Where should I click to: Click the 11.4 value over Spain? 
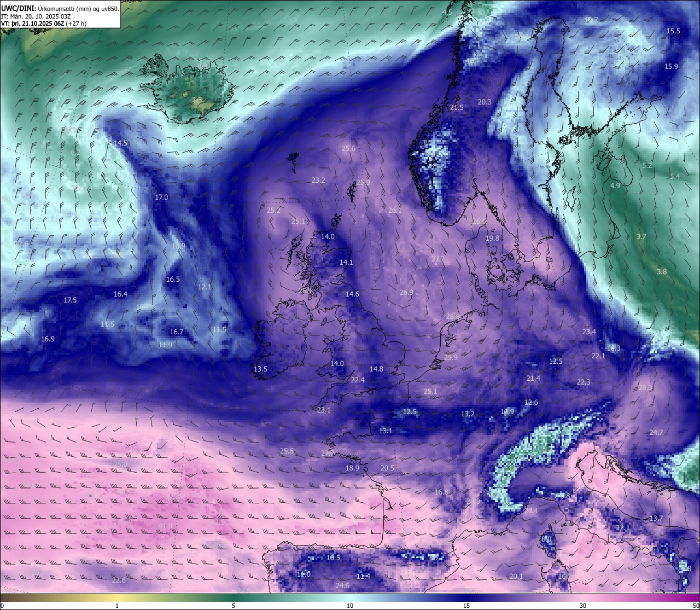click(363, 576)
